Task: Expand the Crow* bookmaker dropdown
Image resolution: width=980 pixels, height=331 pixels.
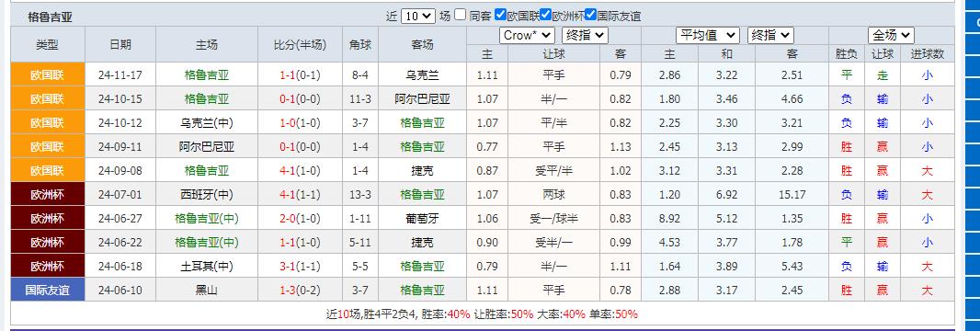Action: [527, 35]
